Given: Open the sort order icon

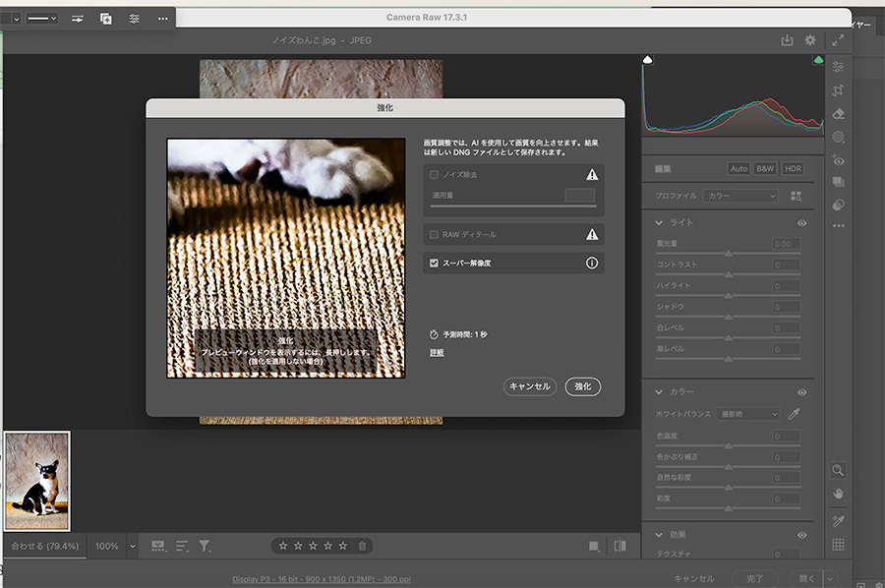Looking at the screenshot, I should [182, 546].
